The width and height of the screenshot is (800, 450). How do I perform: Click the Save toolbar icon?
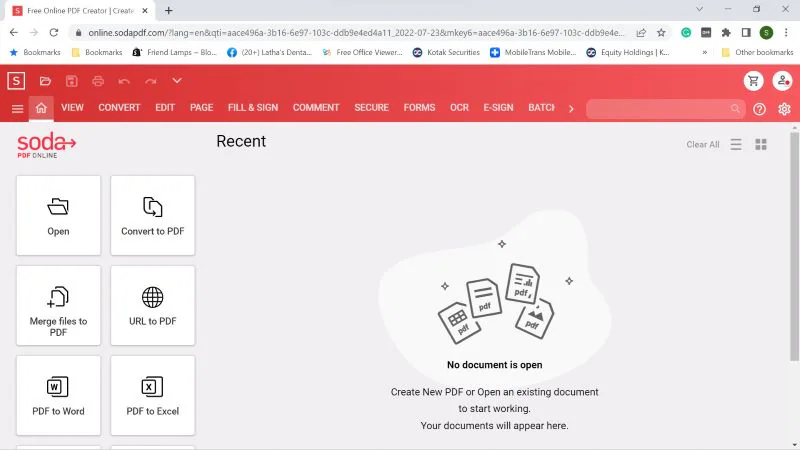[x=71, y=81]
